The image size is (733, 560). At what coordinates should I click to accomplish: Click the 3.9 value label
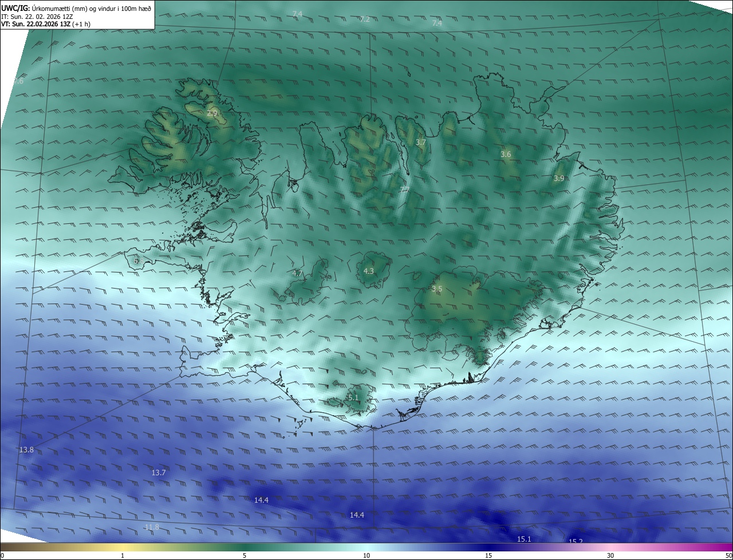click(559, 179)
